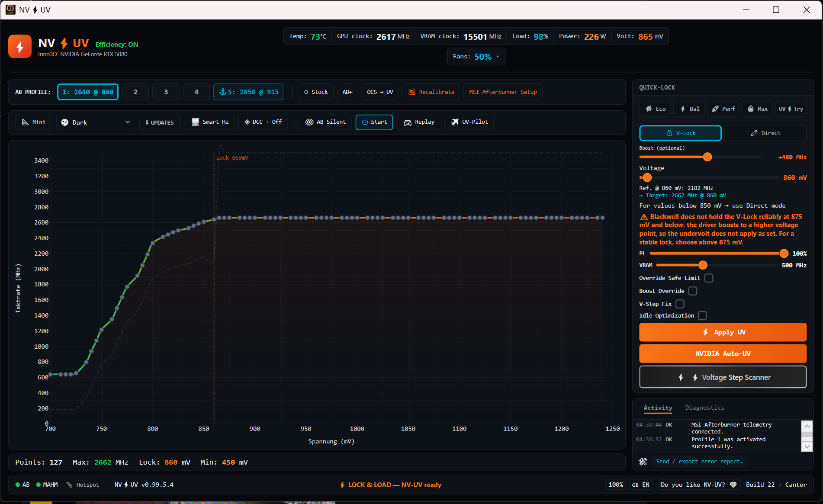Switch to Diagnostics tab

pyautogui.click(x=704, y=408)
